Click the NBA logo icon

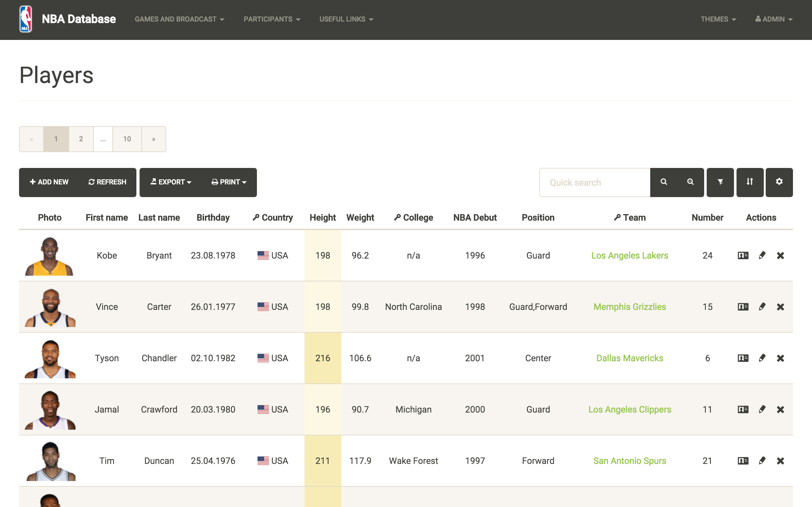(25, 19)
